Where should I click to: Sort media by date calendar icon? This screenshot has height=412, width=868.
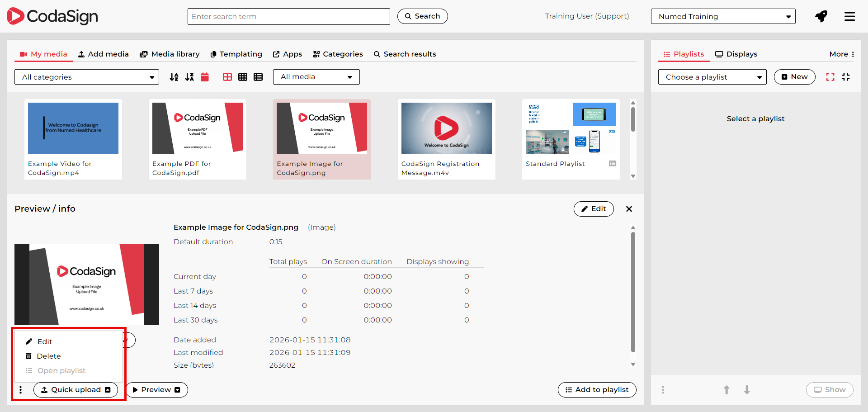[205, 77]
